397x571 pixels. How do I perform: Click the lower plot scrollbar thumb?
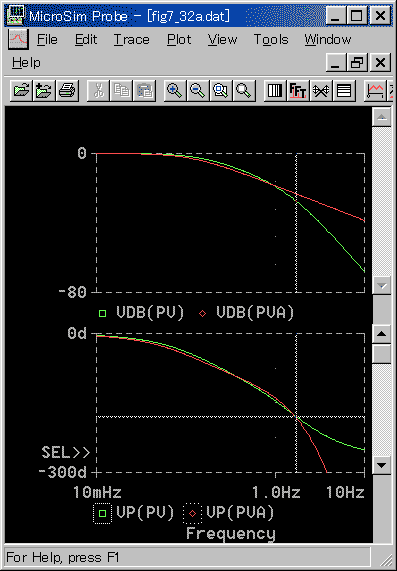(381, 354)
